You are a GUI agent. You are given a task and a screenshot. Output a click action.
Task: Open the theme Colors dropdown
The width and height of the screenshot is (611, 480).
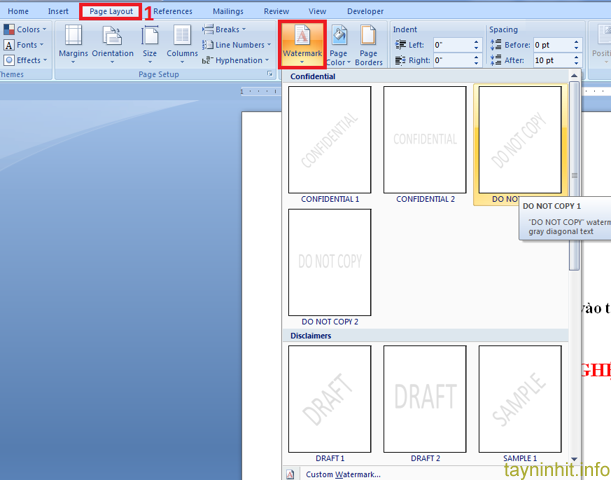pos(25,30)
